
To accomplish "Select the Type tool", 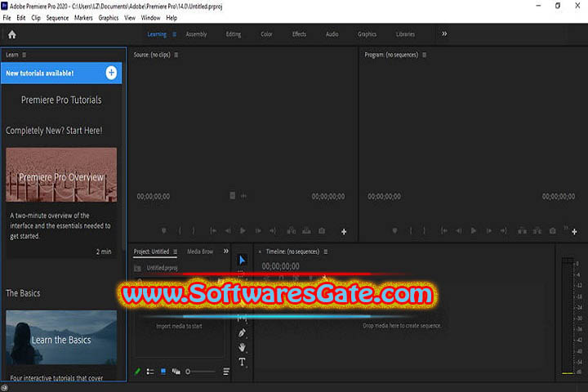I will [242, 362].
